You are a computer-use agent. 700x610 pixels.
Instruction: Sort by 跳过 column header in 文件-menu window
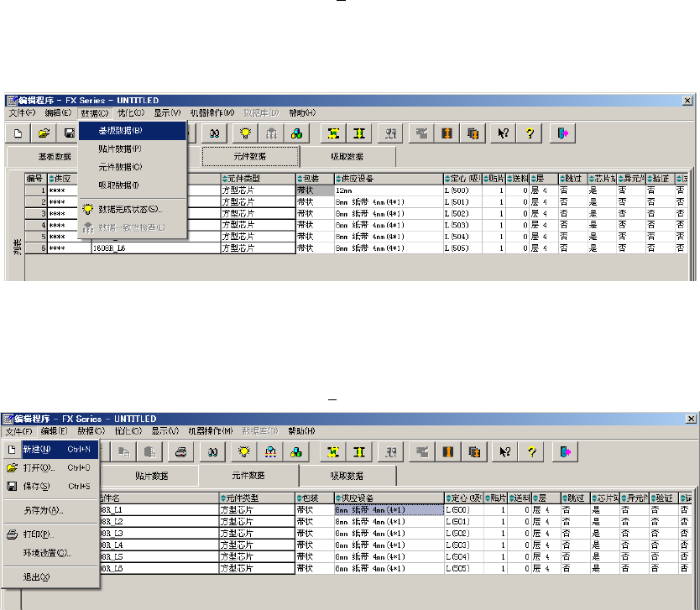[575, 498]
